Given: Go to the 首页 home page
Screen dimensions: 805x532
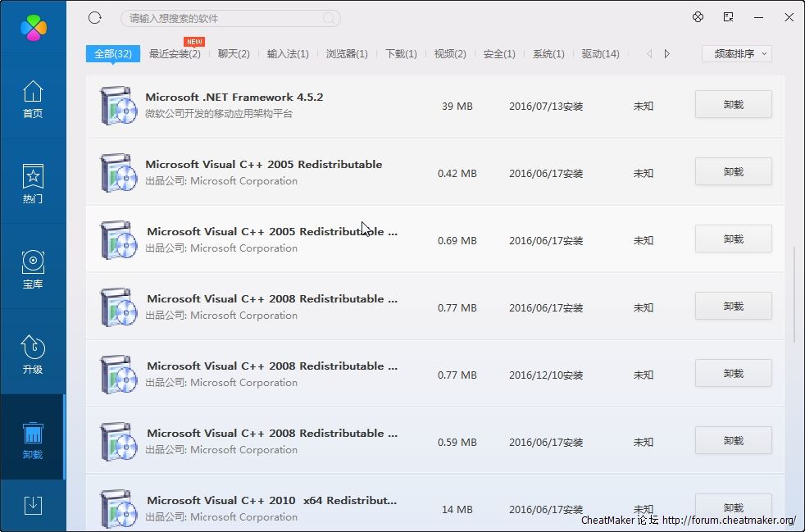Looking at the screenshot, I should click(x=33, y=99).
